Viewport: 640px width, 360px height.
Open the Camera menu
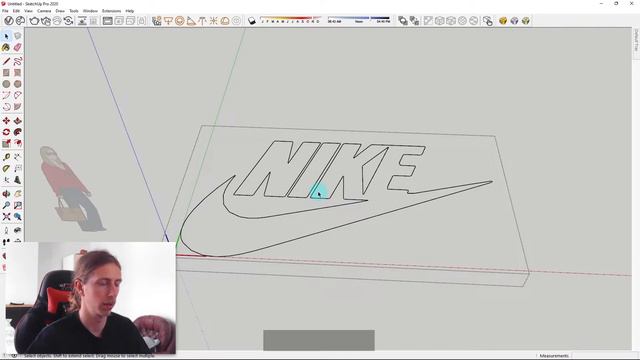click(x=44, y=11)
